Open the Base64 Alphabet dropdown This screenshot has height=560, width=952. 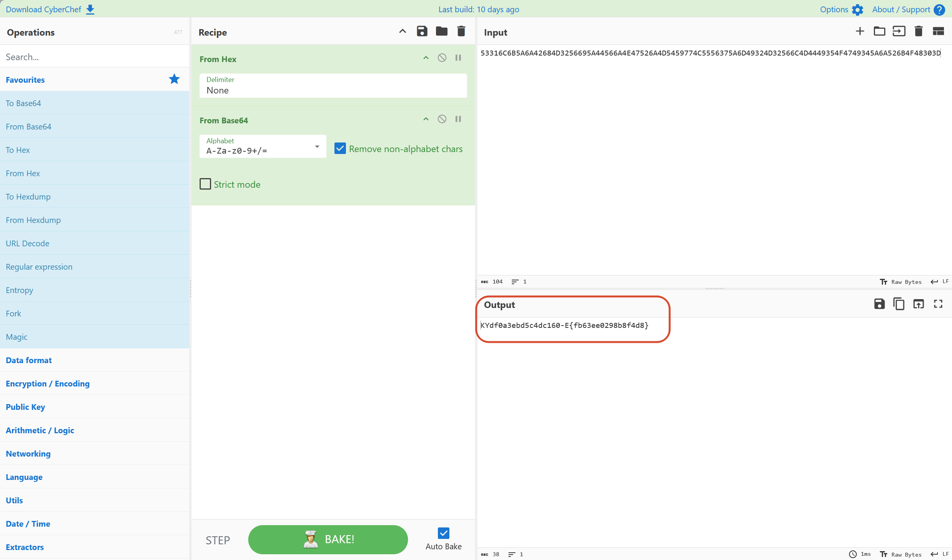[263, 146]
